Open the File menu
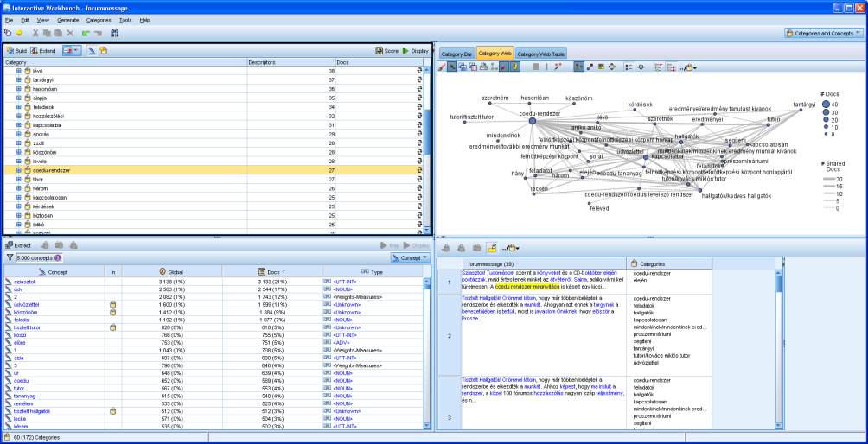The image size is (868, 444). coord(9,20)
